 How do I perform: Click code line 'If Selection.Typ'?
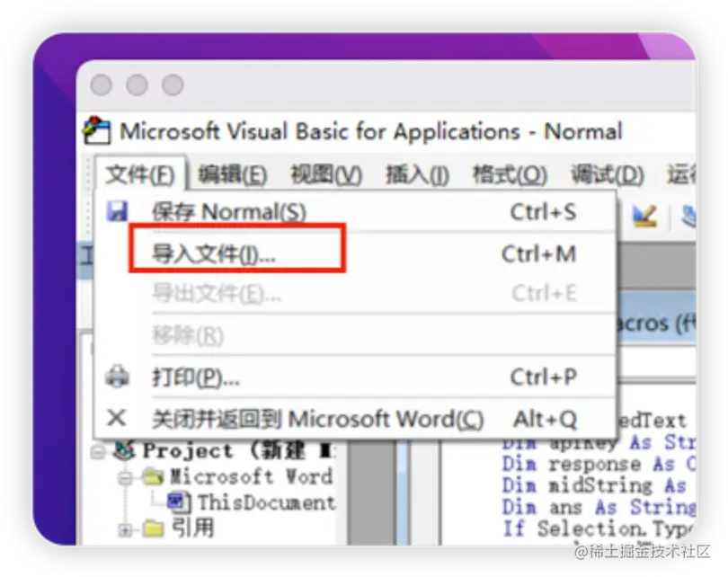click(x=599, y=528)
